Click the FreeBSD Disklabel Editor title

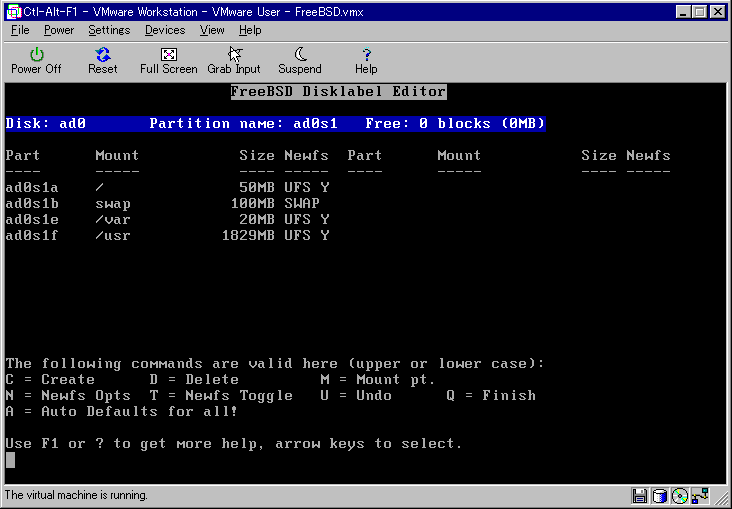point(338,92)
